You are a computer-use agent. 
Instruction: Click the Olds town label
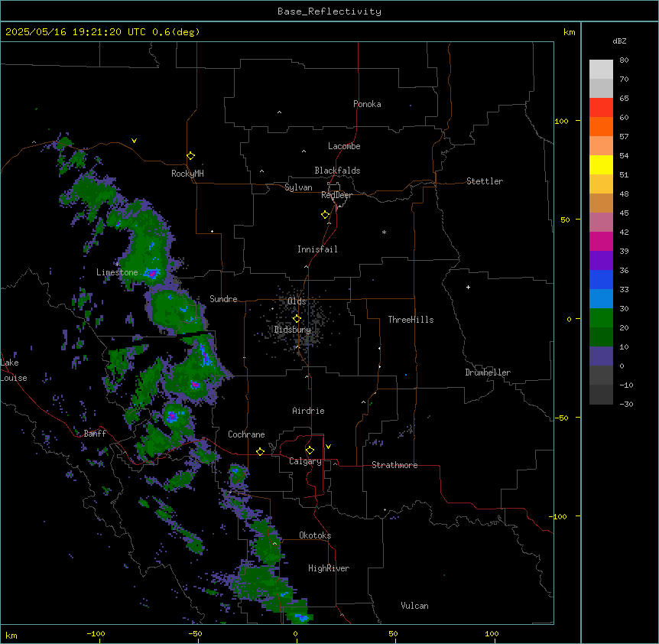[x=297, y=301]
